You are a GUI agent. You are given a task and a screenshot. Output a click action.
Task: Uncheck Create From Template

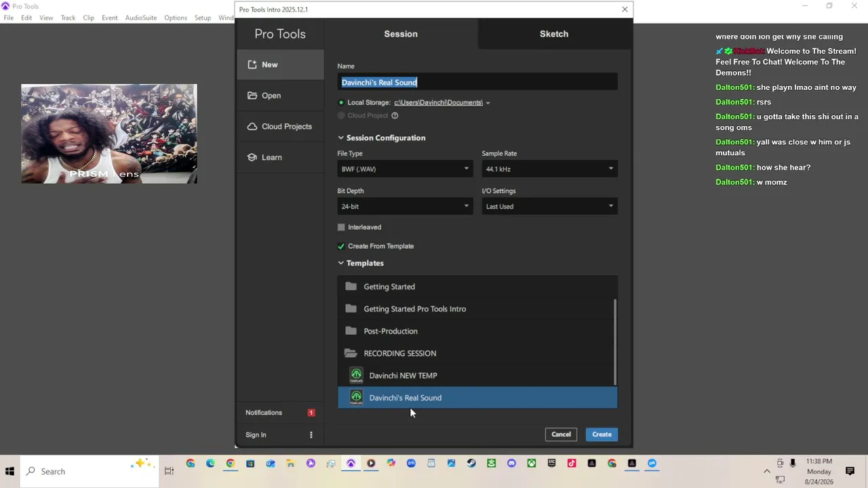click(x=341, y=246)
